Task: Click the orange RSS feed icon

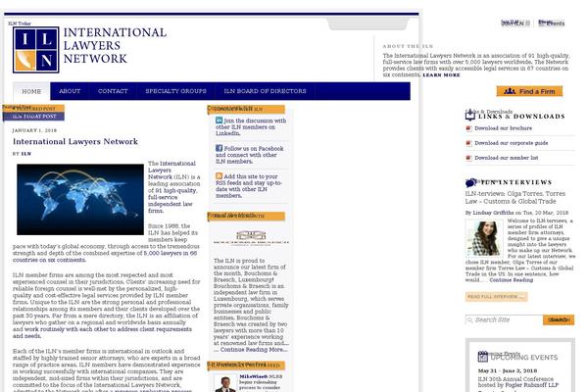Action: tap(219, 176)
